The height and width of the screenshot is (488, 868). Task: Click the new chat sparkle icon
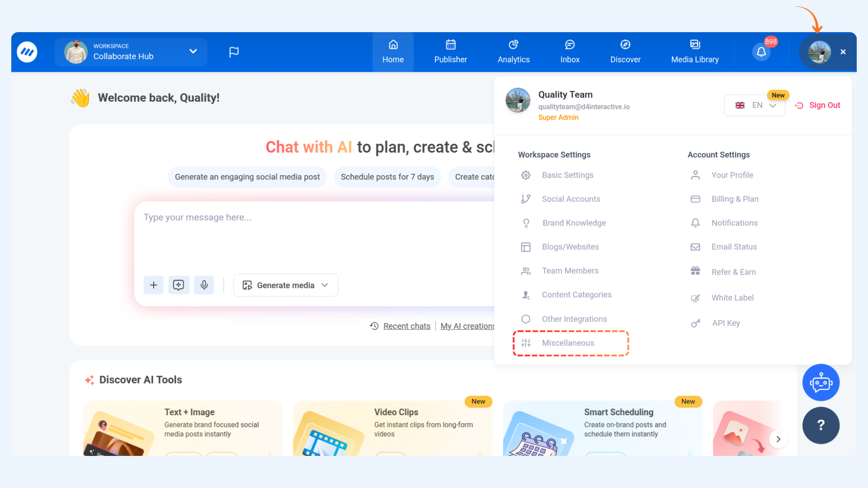[x=179, y=285]
